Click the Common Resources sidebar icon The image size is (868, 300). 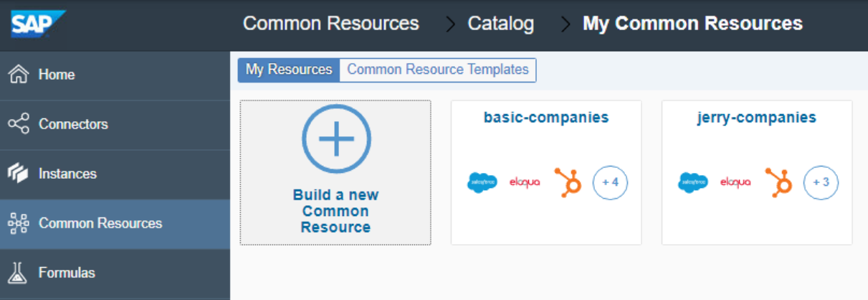pos(18,223)
